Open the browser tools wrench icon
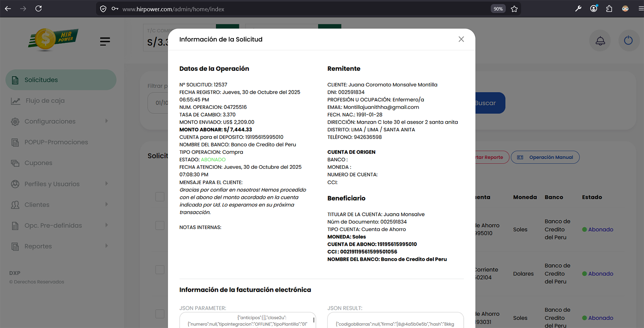This screenshot has height=328, width=644. (578, 8)
